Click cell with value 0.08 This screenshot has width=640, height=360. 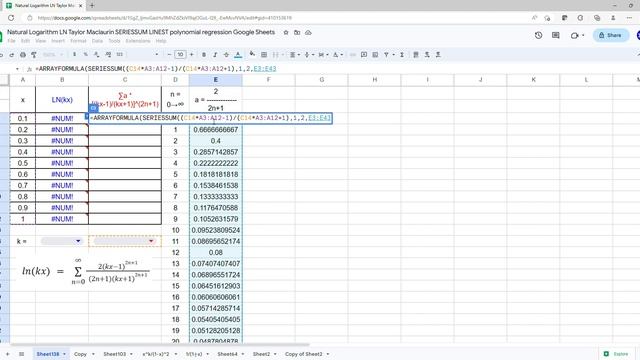coord(216,253)
